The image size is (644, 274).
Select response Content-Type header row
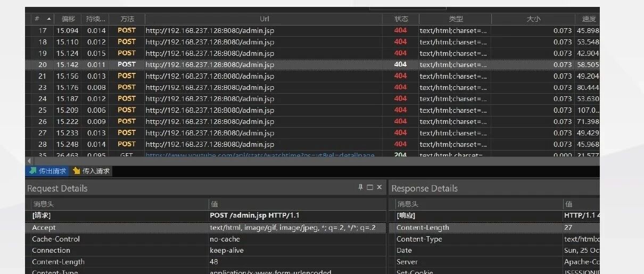495,239
